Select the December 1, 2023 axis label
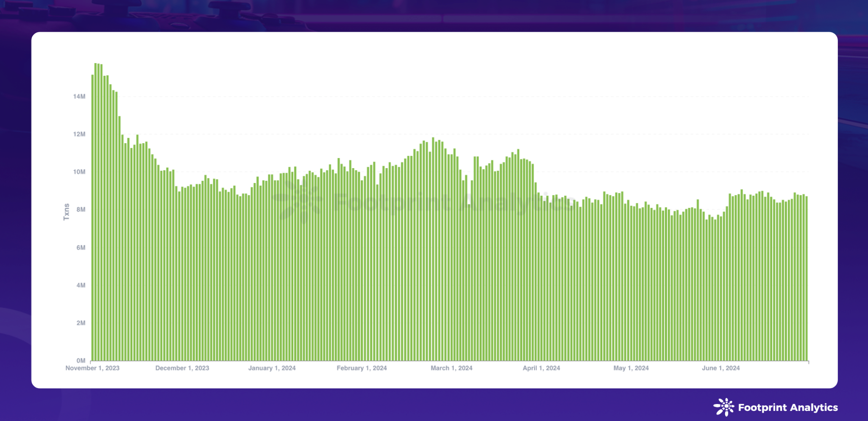The height and width of the screenshot is (421, 868). [182, 368]
